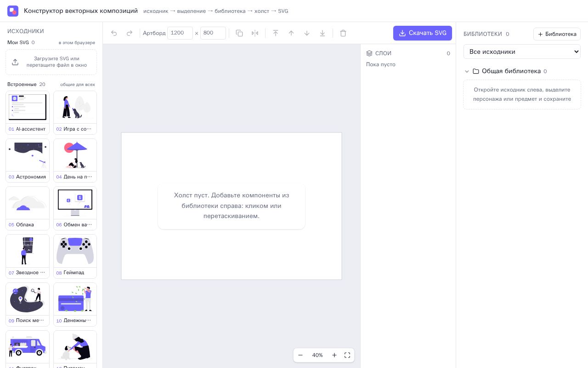Image resolution: width=588 pixels, height=368 pixels.
Task: Click the redo arrow icon
Action: [130, 33]
